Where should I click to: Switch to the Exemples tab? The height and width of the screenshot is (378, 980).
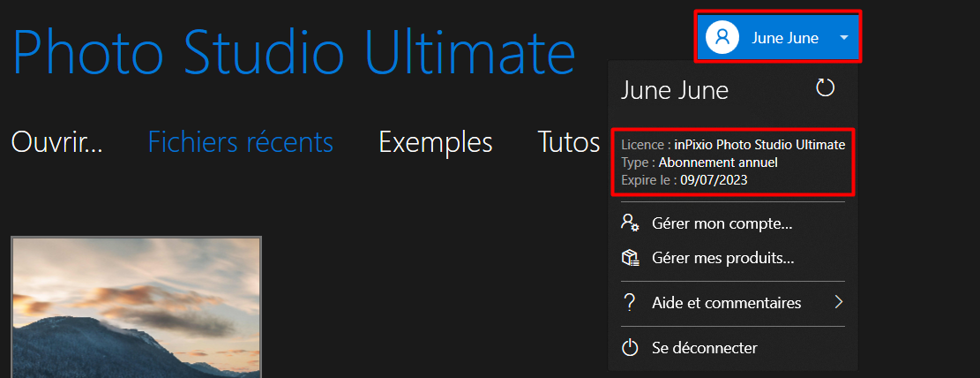click(x=436, y=143)
